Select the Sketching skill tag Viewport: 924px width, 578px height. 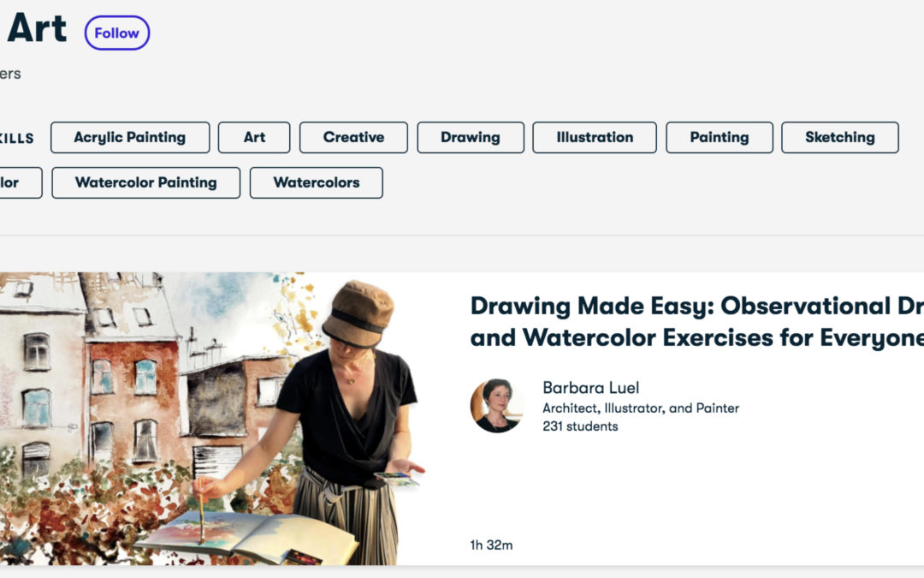click(x=840, y=137)
